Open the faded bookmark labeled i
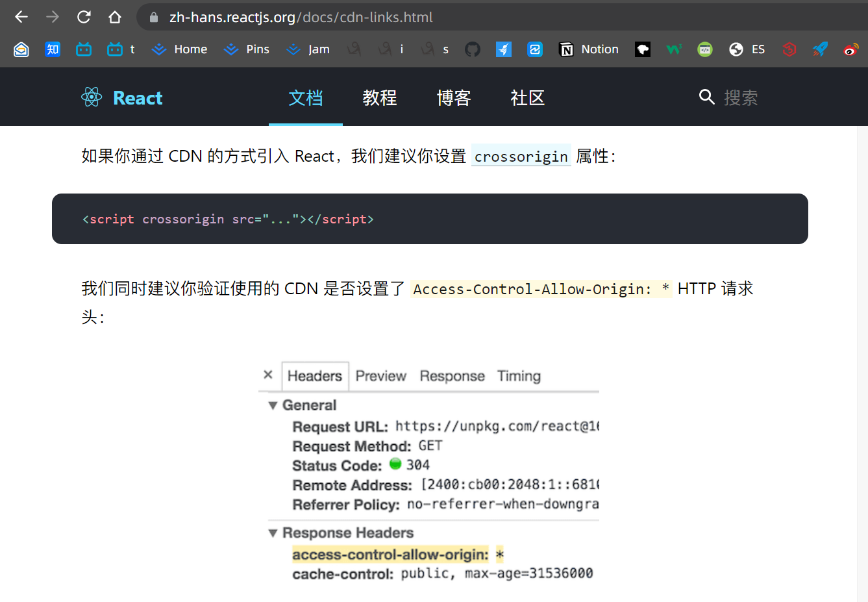This screenshot has height=602, width=868. point(391,49)
